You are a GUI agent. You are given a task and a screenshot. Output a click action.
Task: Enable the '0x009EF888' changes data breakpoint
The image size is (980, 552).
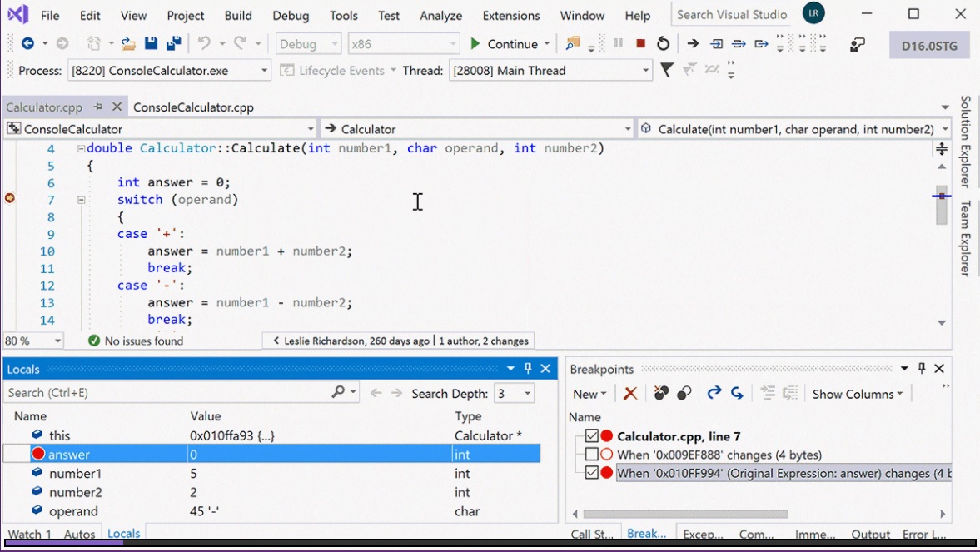(592, 455)
